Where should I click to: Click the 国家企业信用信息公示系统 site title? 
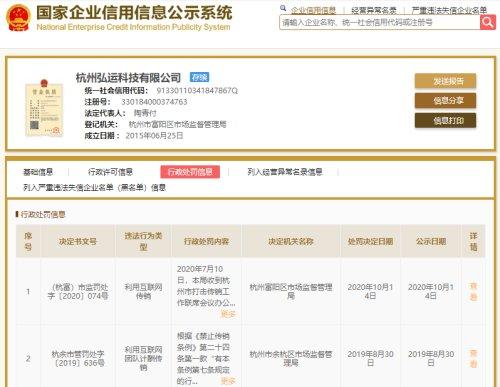tap(134, 13)
